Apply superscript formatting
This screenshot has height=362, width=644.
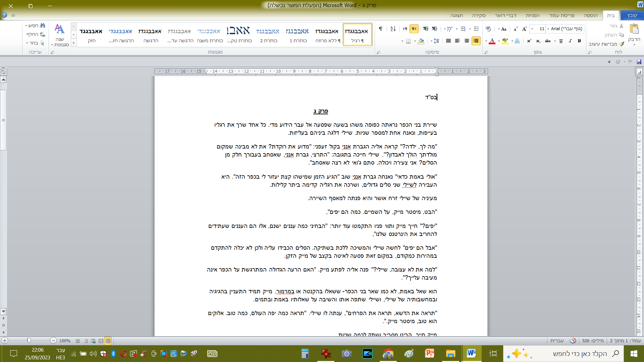(x=529, y=41)
